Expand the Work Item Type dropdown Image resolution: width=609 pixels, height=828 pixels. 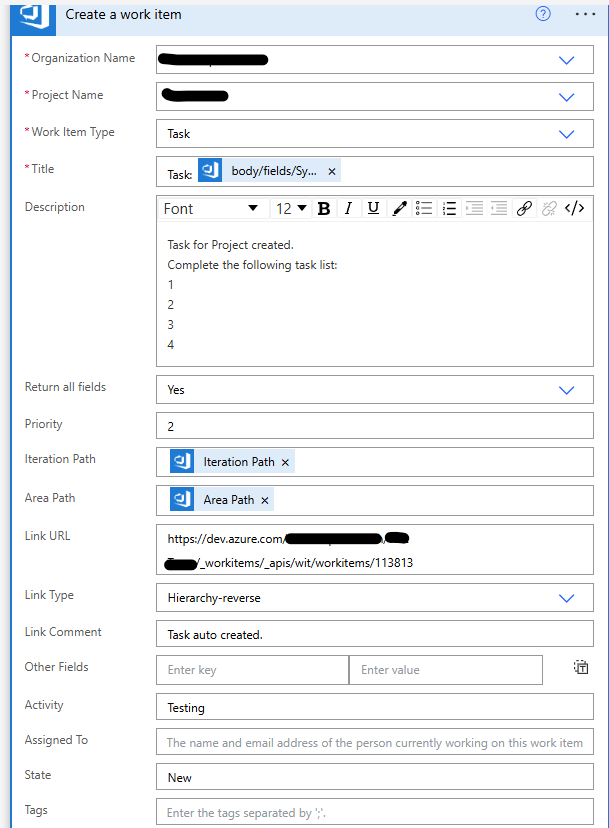pyautogui.click(x=566, y=134)
